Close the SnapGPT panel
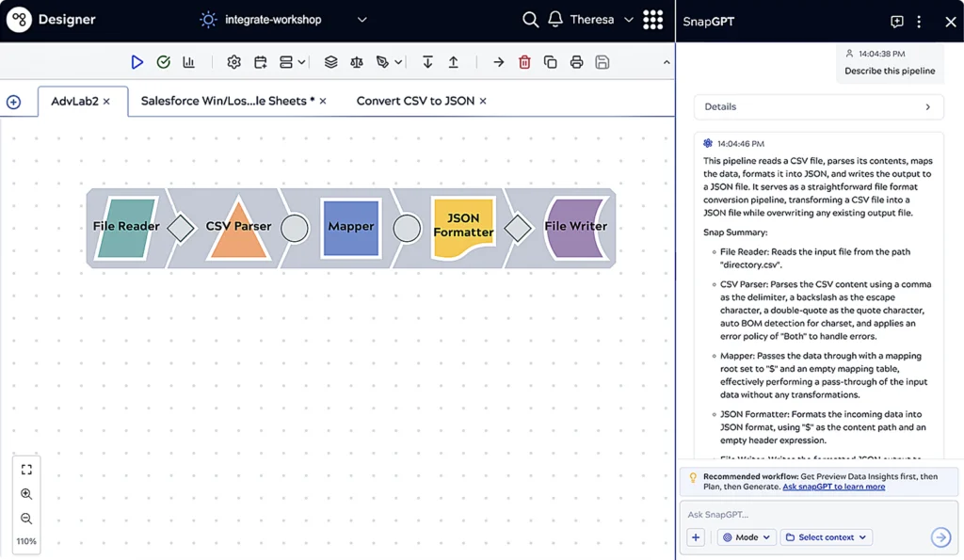Viewport: 964px width, 560px height. point(951,22)
